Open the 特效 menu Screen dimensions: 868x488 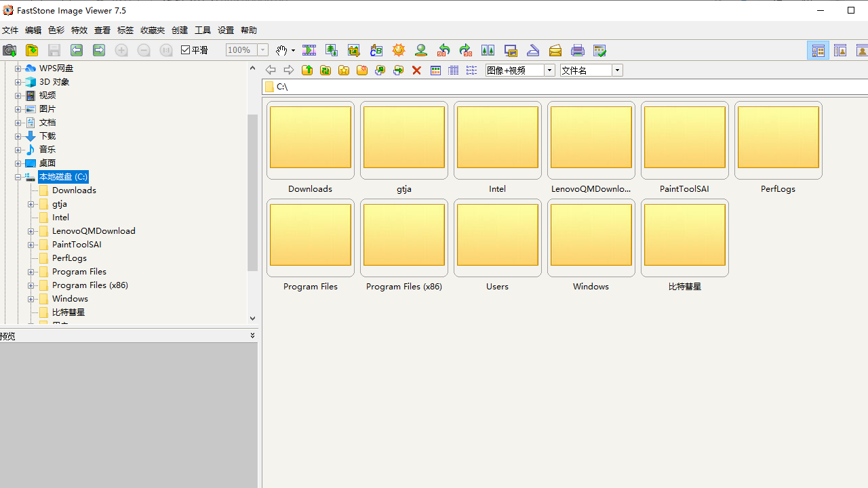[79, 30]
